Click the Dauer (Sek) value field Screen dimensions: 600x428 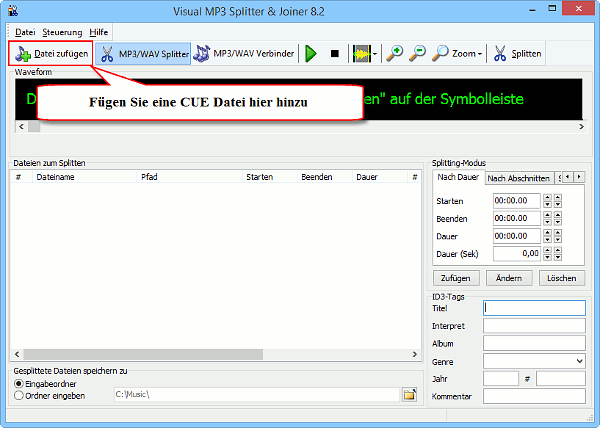517,253
